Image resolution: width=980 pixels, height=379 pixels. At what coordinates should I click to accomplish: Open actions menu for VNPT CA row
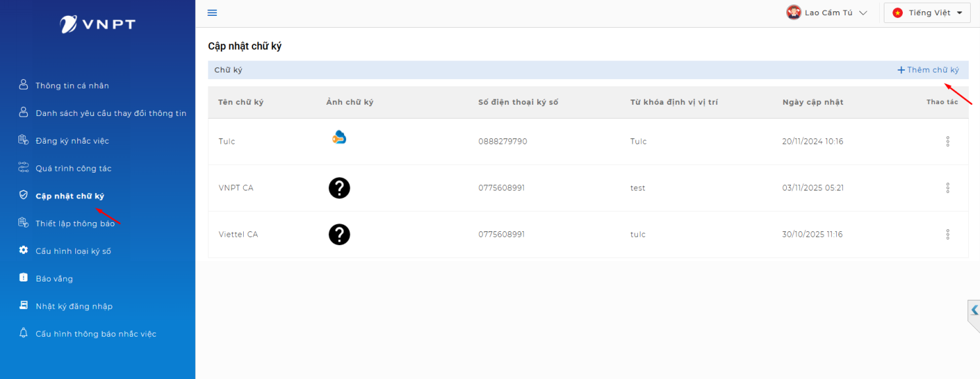click(x=948, y=188)
